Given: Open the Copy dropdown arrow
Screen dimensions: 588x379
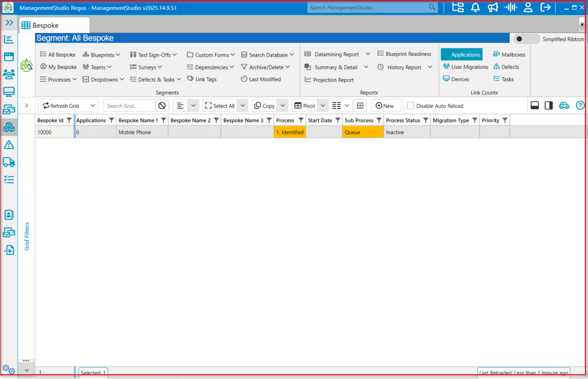Looking at the screenshot, I should (x=283, y=106).
